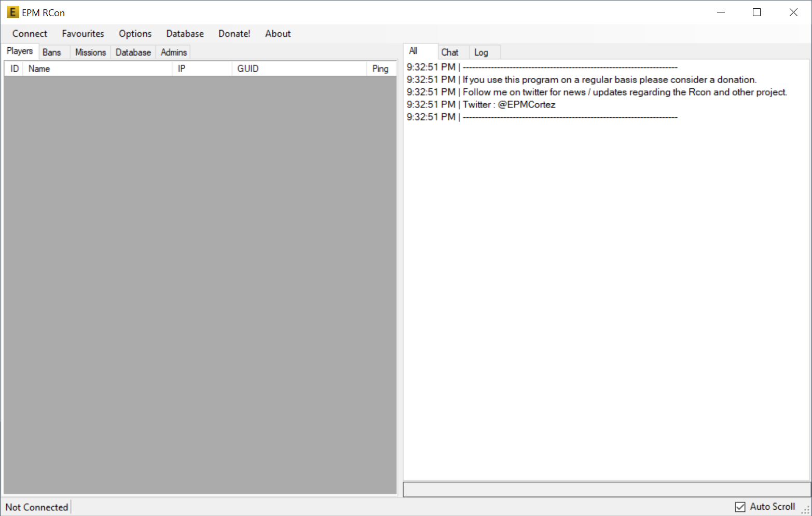This screenshot has width=812, height=516.
Task: Click the window resize grip in status bar
Action: 806,510
